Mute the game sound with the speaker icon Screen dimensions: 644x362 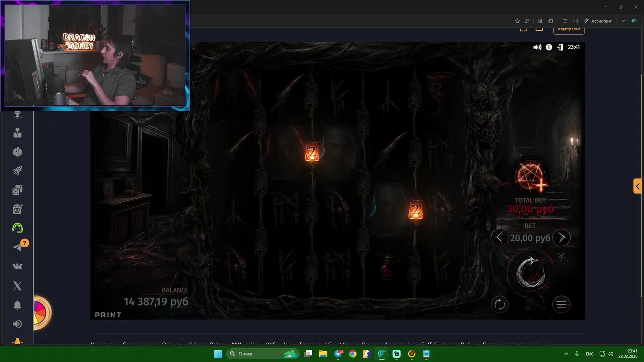[x=537, y=47]
